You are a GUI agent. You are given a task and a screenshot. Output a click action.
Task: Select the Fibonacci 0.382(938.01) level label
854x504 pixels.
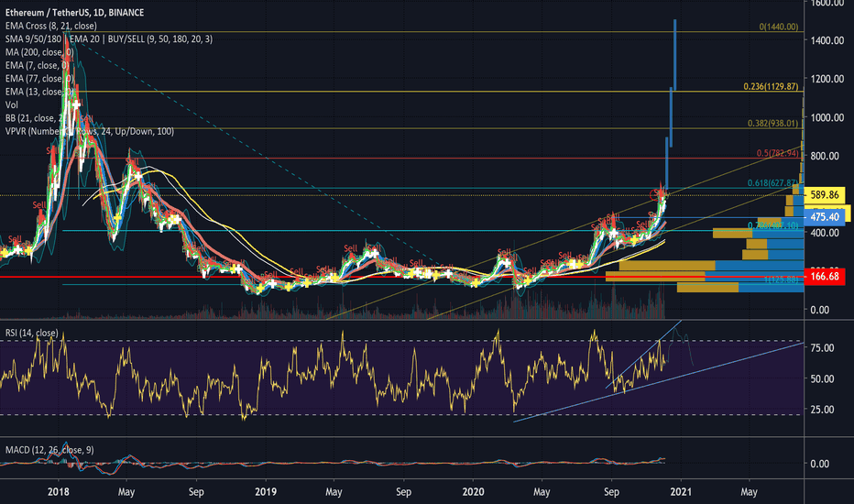(x=772, y=123)
